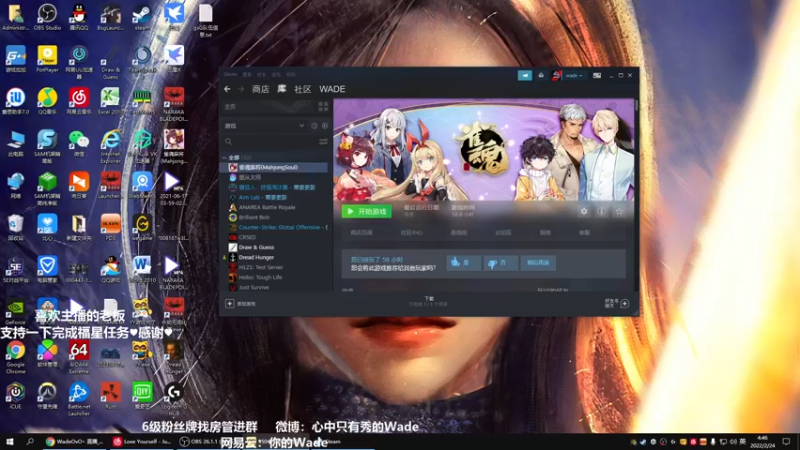Screen dimensions: 800x450
Task: Open the 社区中心 community hub link
Action: 411,233
